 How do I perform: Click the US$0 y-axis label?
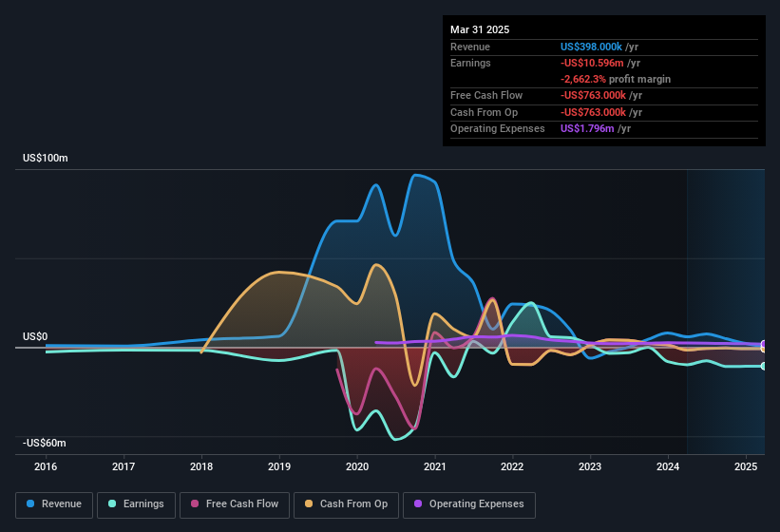(x=35, y=336)
